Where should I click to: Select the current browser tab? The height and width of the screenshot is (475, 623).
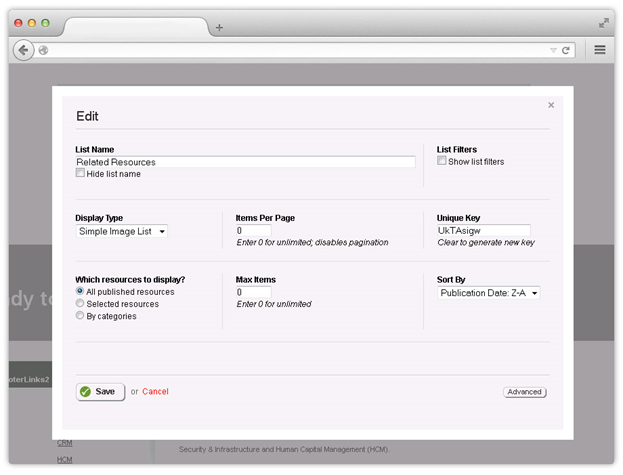click(135, 27)
